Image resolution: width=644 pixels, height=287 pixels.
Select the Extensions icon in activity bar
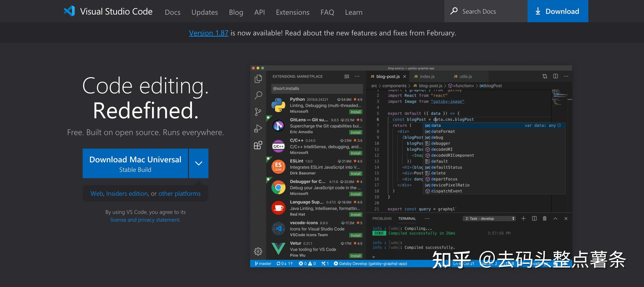(258, 145)
